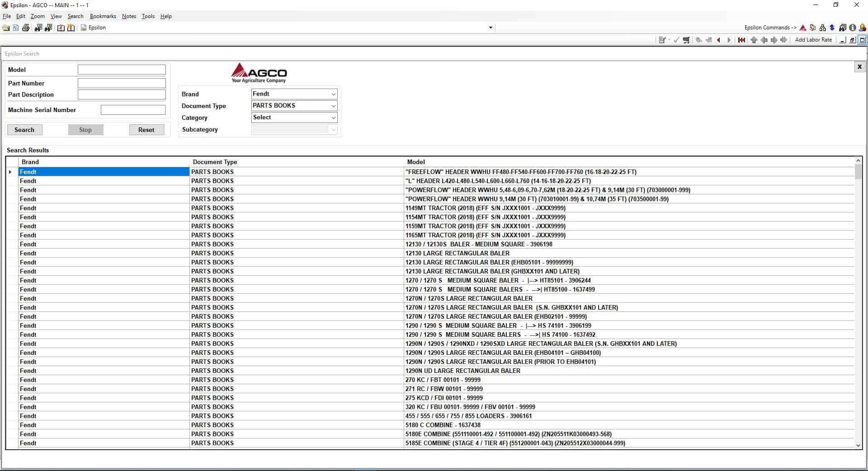Click the gray right triangle arrow icon
This screenshot has width=868, height=471.
(729, 40)
